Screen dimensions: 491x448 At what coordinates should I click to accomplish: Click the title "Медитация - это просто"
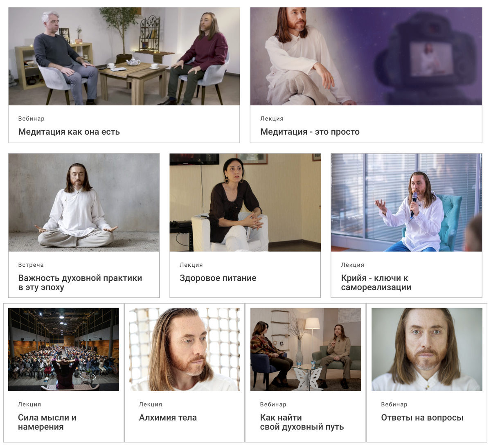pos(310,132)
